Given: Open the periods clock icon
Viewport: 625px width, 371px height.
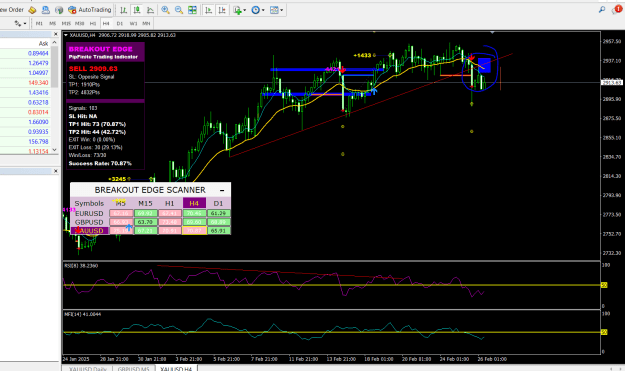Looking at the screenshot, I should coord(256,10).
